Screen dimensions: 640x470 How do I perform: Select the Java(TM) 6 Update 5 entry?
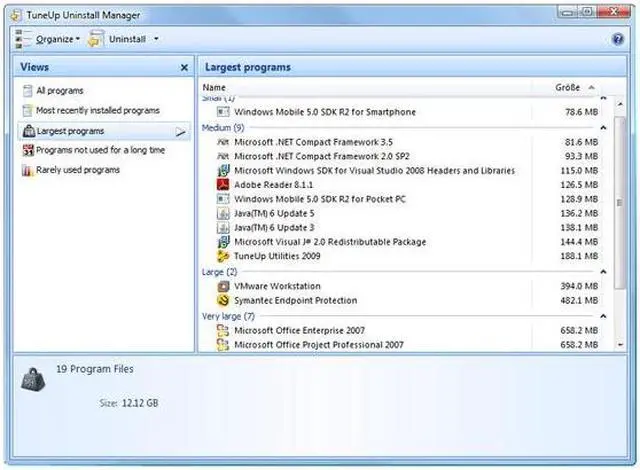click(274, 213)
